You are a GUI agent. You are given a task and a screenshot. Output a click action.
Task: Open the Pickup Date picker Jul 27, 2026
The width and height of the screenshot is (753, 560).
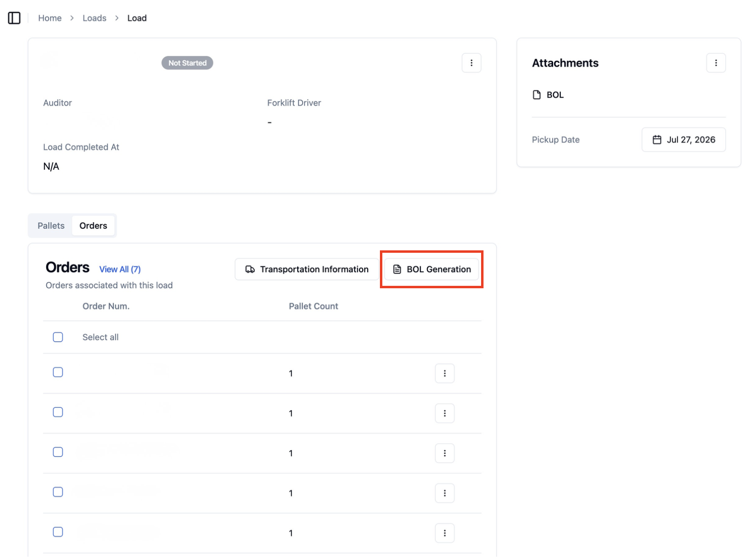click(x=683, y=140)
